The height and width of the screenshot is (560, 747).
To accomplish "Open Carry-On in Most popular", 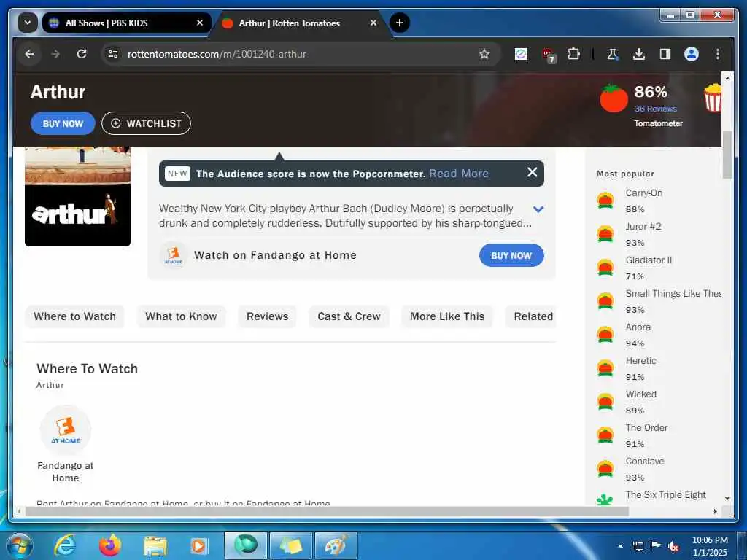I will coord(643,192).
